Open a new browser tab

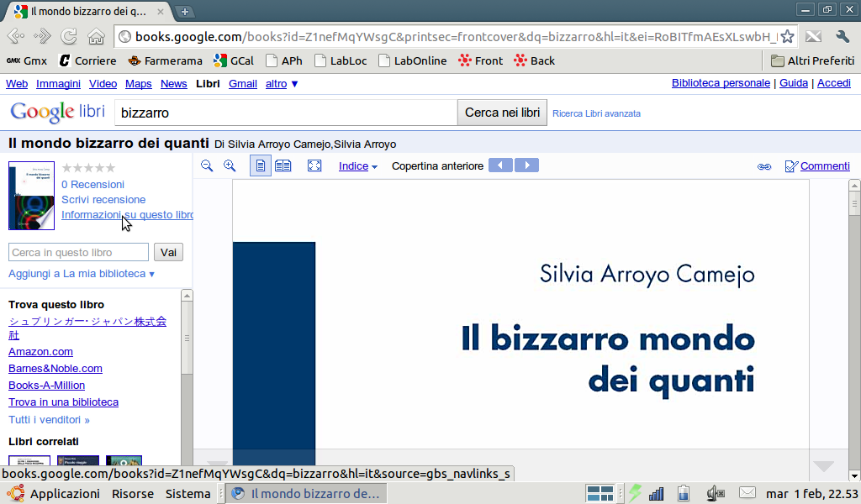[x=184, y=12]
